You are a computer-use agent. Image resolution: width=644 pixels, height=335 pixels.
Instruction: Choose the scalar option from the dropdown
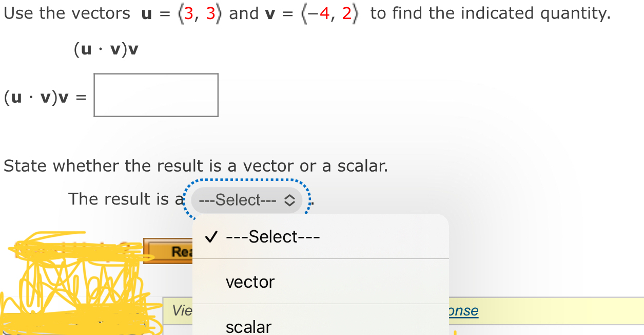tap(248, 326)
